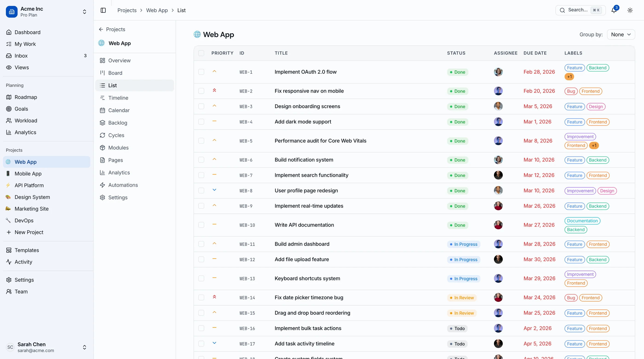Click the Templates layout icon
Viewport: 644px width, 359px height.
coord(9,250)
